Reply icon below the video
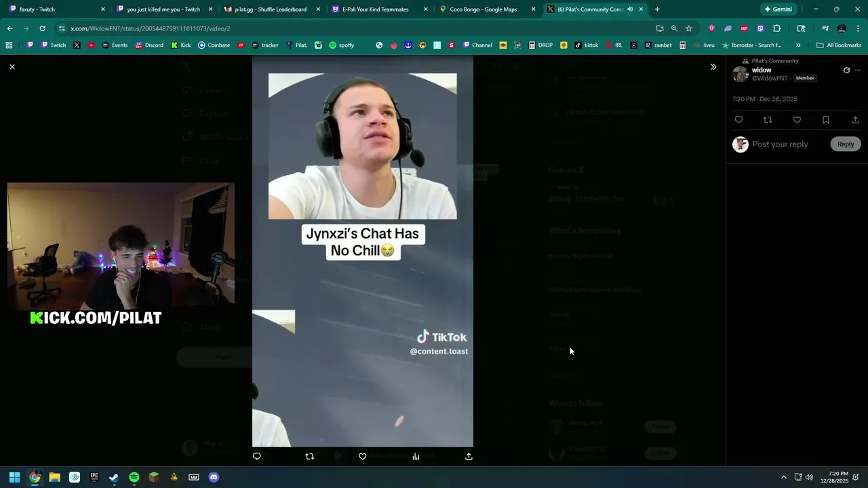 pyautogui.click(x=257, y=456)
